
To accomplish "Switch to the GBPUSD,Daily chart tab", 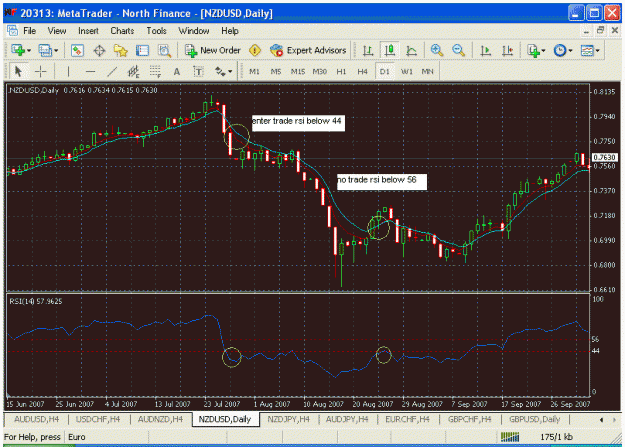I will pyautogui.click(x=535, y=419).
